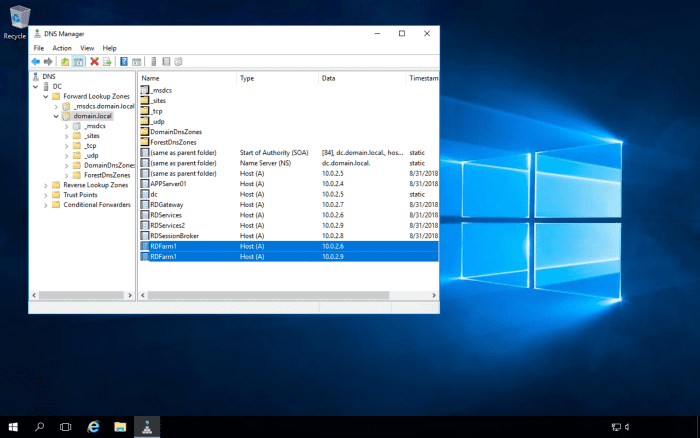This screenshot has height=438, width=700.
Task: Sort records by the Name column header
Action: click(x=187, y=78)
